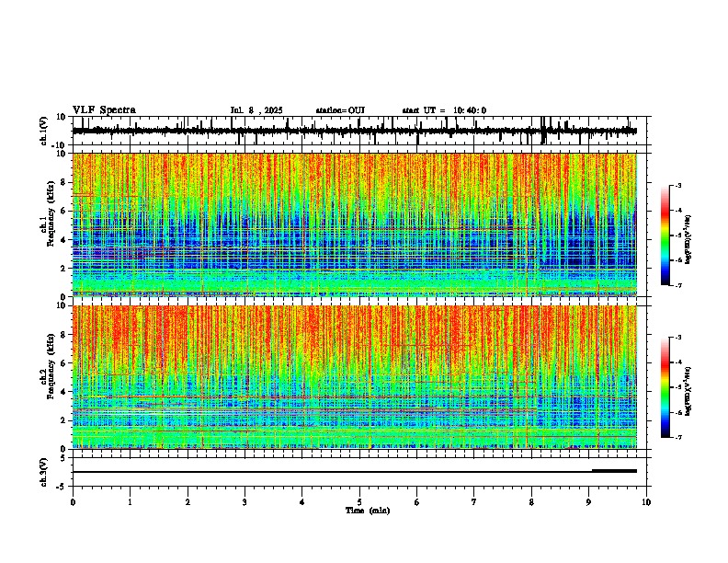The width and height of the screenshot is (728, 563).
Task: Click the ch.2 colorbar log(PSD) label
Action: (688, 390)
